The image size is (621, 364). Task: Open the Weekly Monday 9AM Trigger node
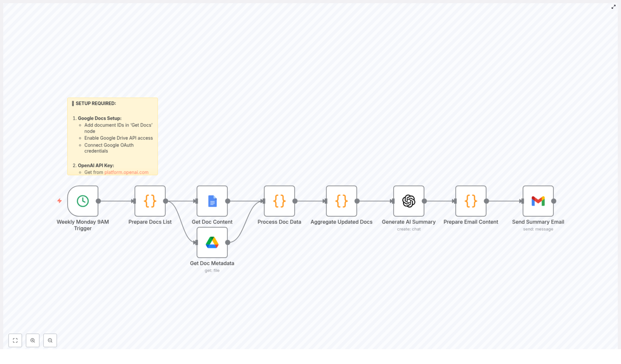coord(83,201)
